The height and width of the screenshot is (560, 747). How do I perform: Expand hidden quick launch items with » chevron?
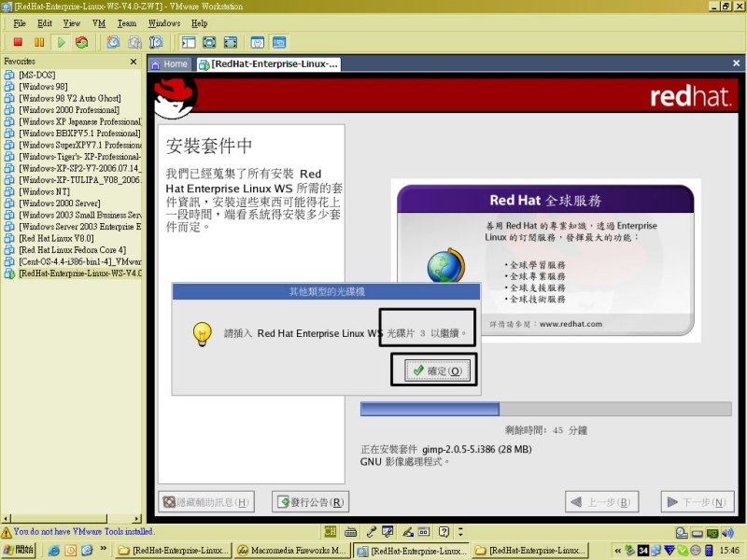(104, 549)
